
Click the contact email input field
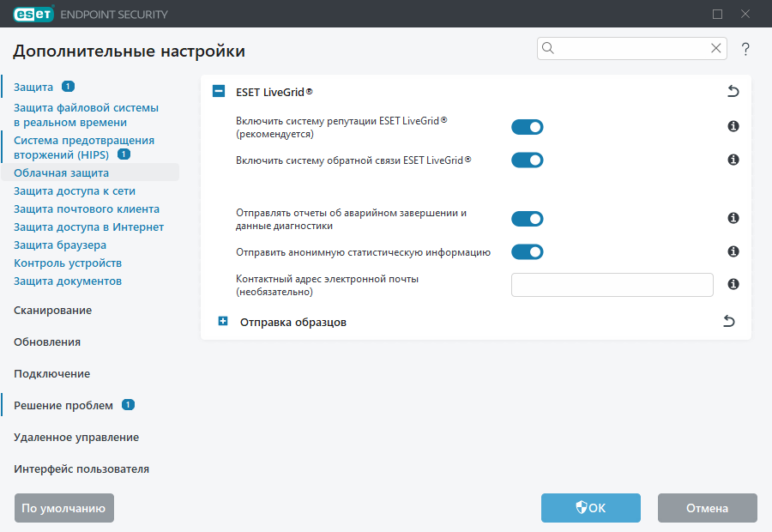[x=612, y=284]
